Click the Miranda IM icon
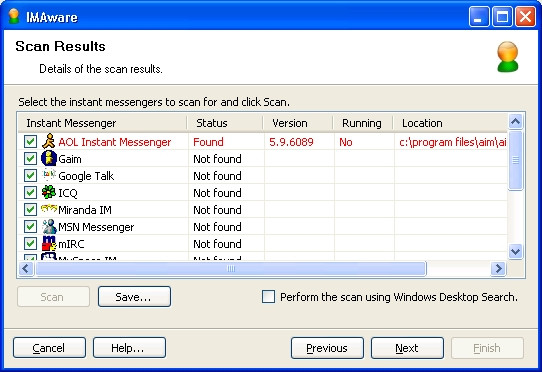 [49, 209]
